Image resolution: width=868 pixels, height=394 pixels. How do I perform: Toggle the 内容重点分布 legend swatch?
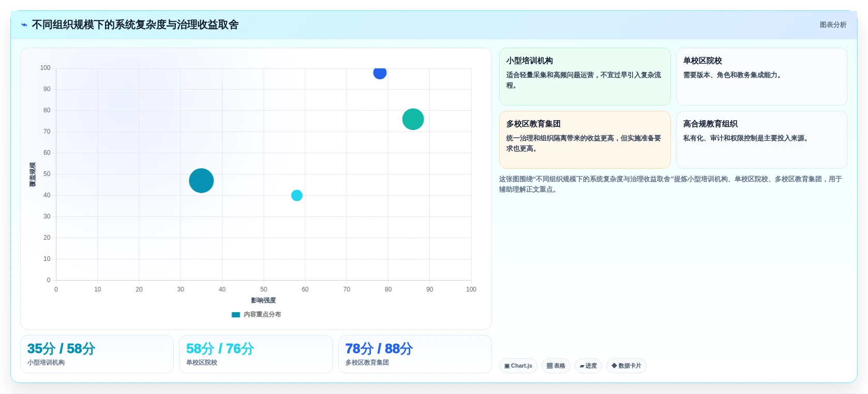(x=236, y=314)
